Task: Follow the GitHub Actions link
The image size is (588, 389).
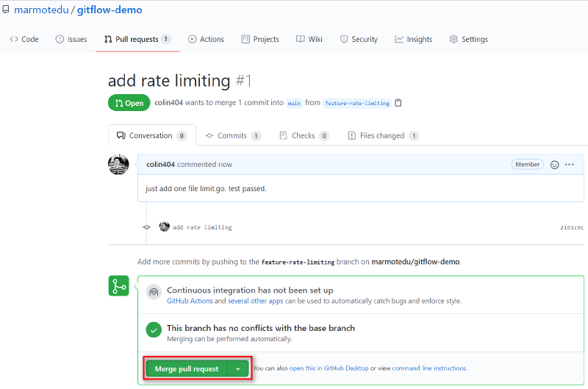Action: point(190,301)
